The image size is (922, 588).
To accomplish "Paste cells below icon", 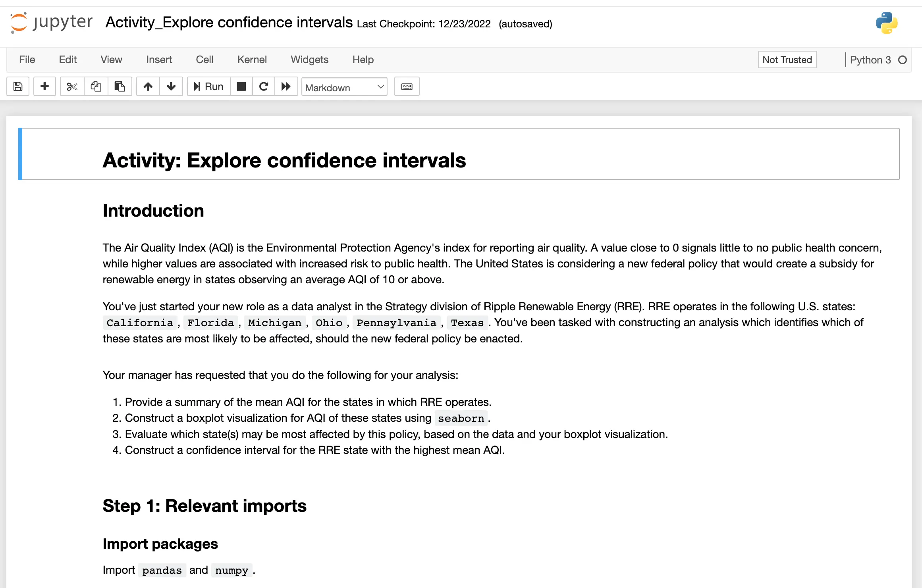I will (x=120, y=86).
